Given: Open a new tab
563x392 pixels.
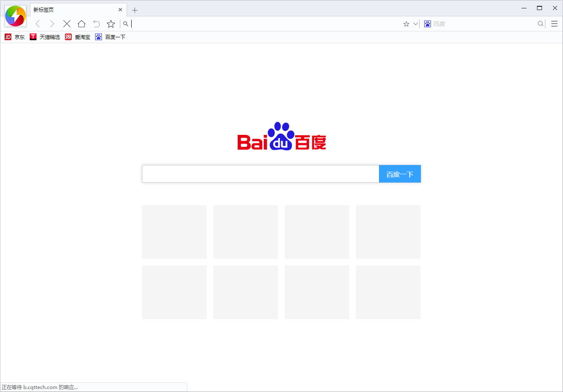Looking at the screenshot, I should coord(135,10).
